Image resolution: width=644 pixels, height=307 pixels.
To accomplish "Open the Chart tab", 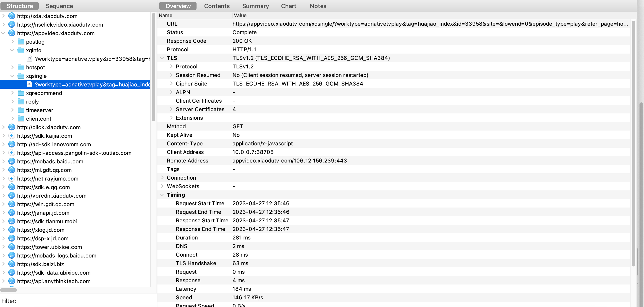I will pyautogui.click(x=288, y=6).
